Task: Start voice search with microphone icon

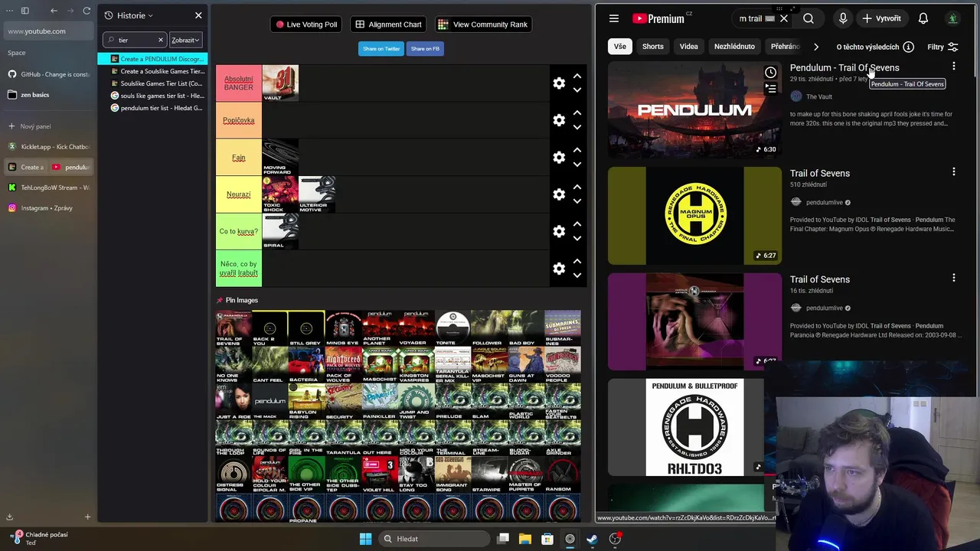Action: coord(843,18)
